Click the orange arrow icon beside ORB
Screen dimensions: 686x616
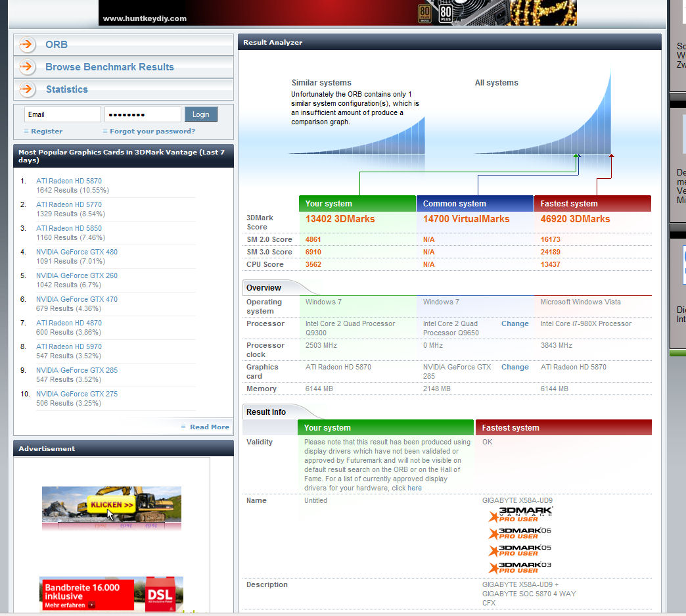pos(27,44)
